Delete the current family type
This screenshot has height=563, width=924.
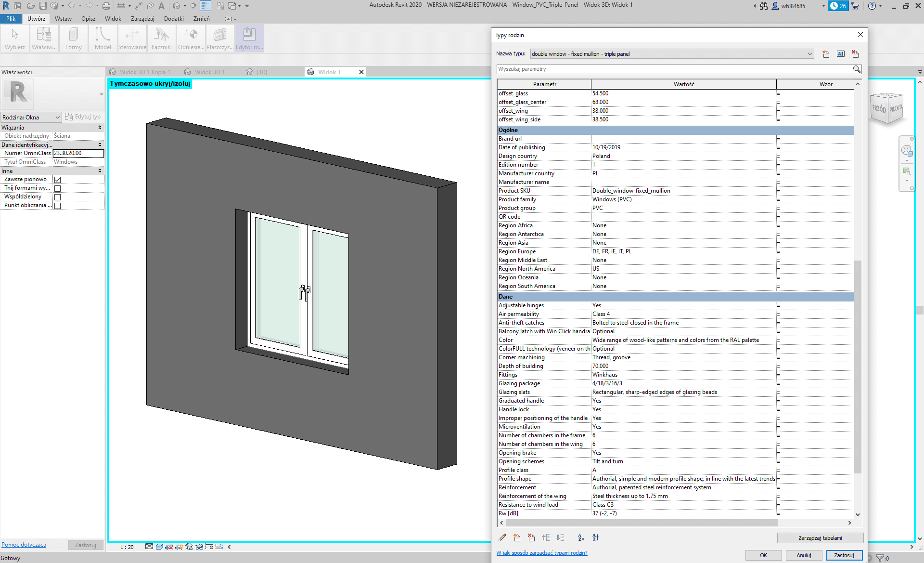point(855,53)
